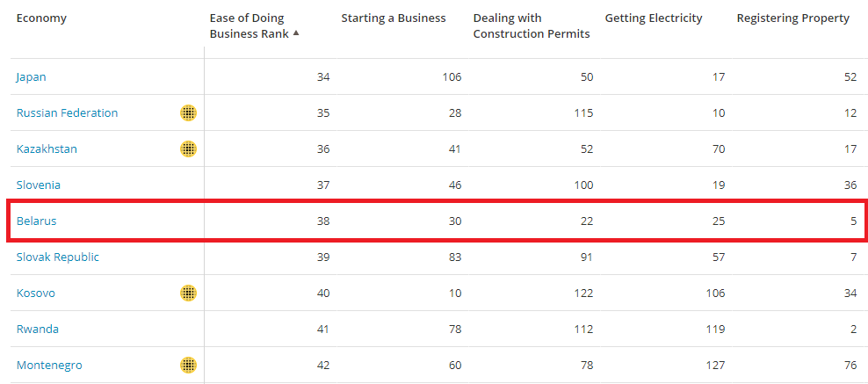The width and height of the screenshot is (868, 384).
Task: Click the Registering Property column header
Action: [x=792, y=18]
